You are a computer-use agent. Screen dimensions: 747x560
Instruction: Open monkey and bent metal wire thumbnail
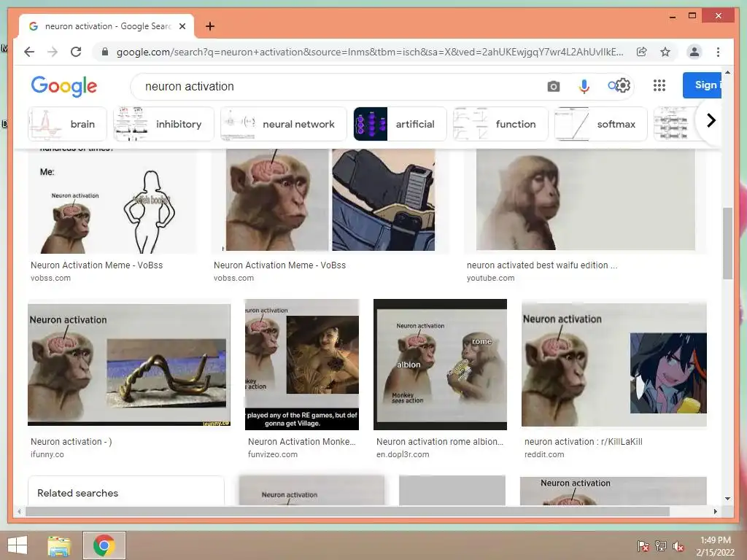pos(129,365)
